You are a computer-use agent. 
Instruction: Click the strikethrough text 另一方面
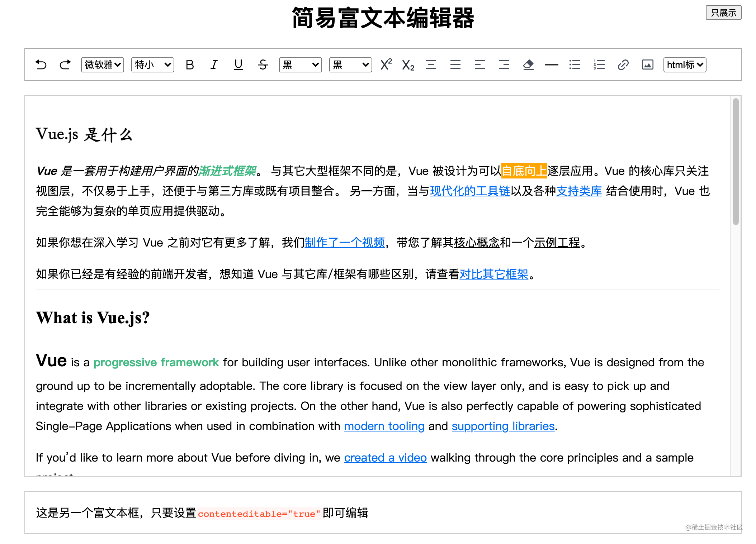tap(372, 191)
